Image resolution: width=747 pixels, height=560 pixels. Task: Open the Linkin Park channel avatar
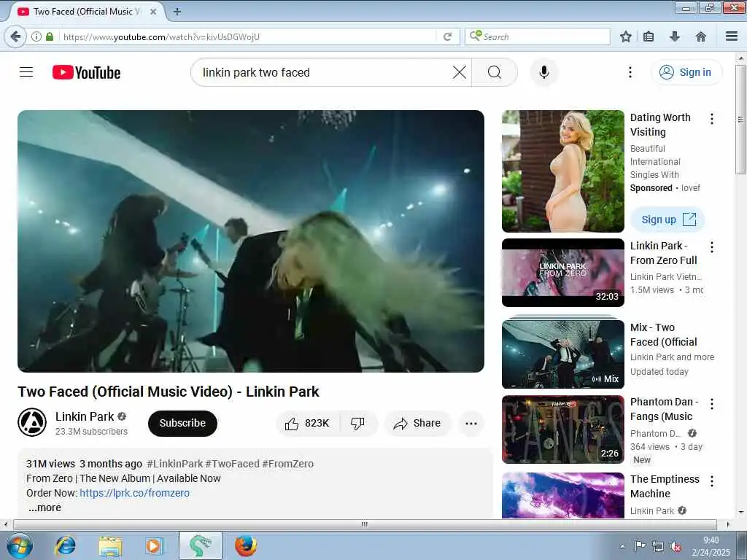32,422
